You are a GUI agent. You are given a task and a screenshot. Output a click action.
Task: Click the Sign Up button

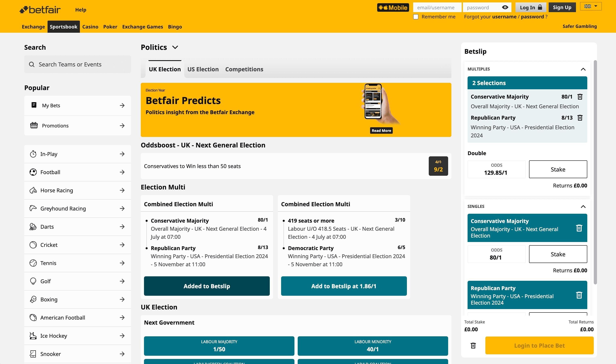562,7
